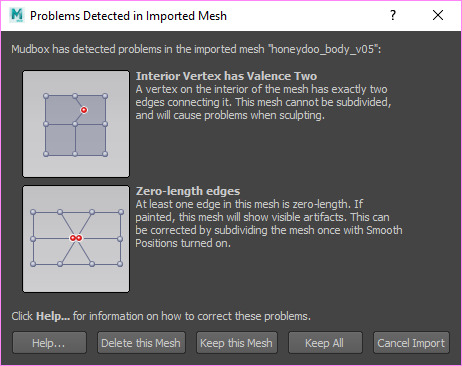This screenshot has height=366, width=462.
Task: Click the 'Smooth Positions turned on' description text
Action: (269, 236)
